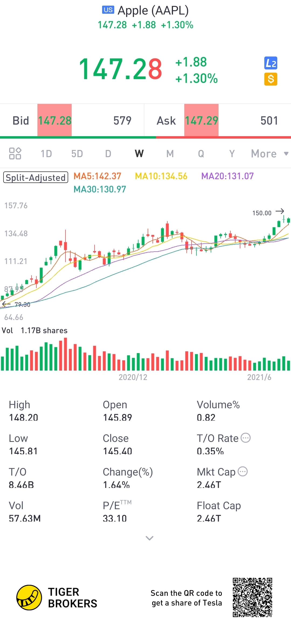This screenshot has width=291, height=644.
Task: Open Level 2 quotes via L2 icon
Action: tap(271, 63)
